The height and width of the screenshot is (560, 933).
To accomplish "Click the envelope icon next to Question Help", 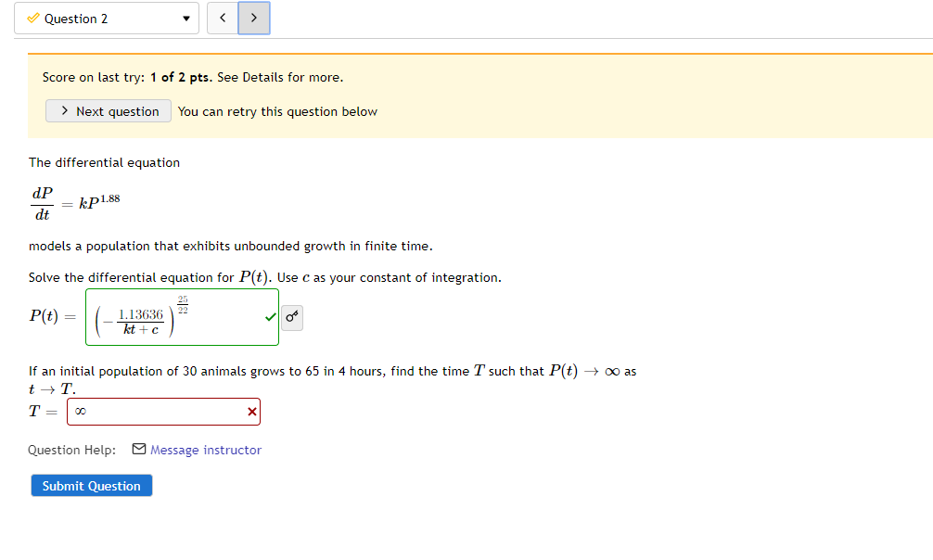I will click(138, 450).
